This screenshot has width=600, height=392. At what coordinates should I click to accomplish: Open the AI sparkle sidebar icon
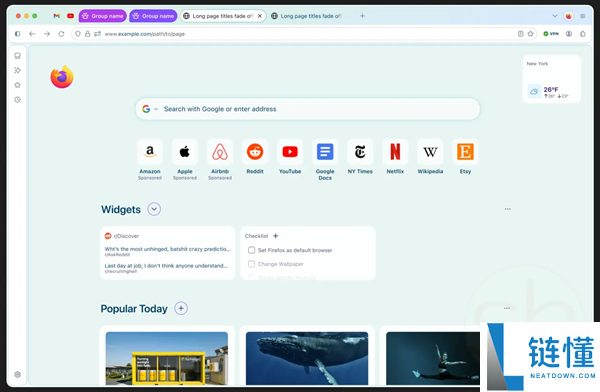pyautogui.click(x=18, y=70)
